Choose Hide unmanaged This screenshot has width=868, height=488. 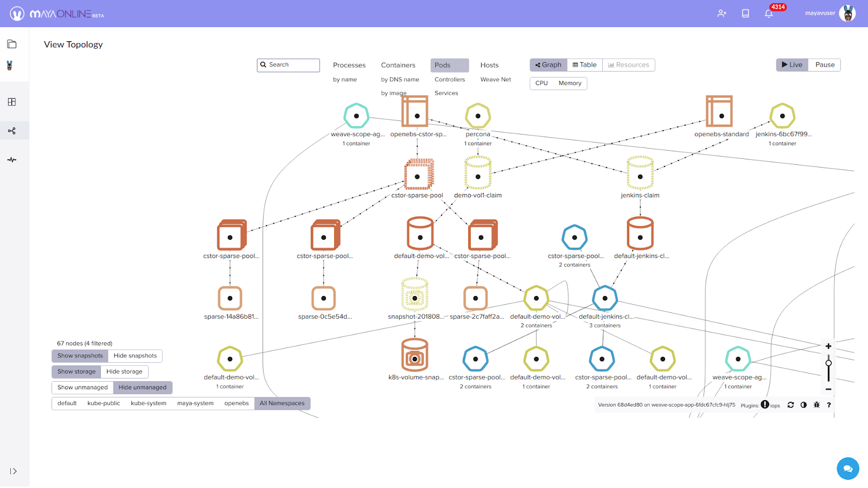point(143,388)
